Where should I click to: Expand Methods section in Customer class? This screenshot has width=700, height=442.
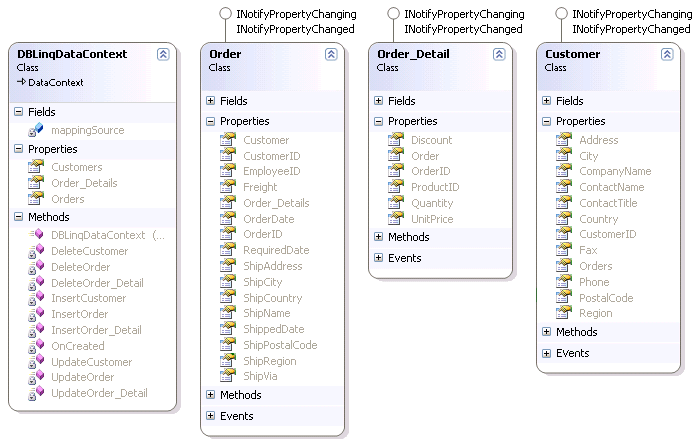pyautogui.click(x=546, y=332)
